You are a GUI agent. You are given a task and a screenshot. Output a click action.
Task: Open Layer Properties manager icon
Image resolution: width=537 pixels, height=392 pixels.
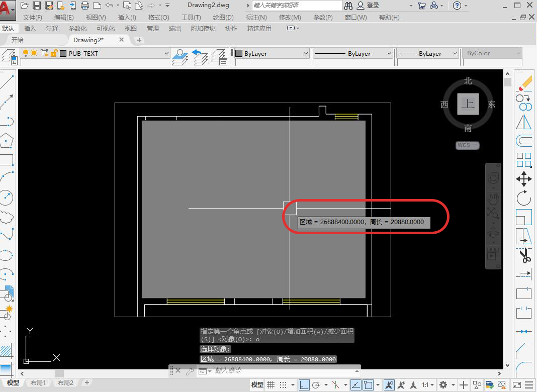click(9, 57)
